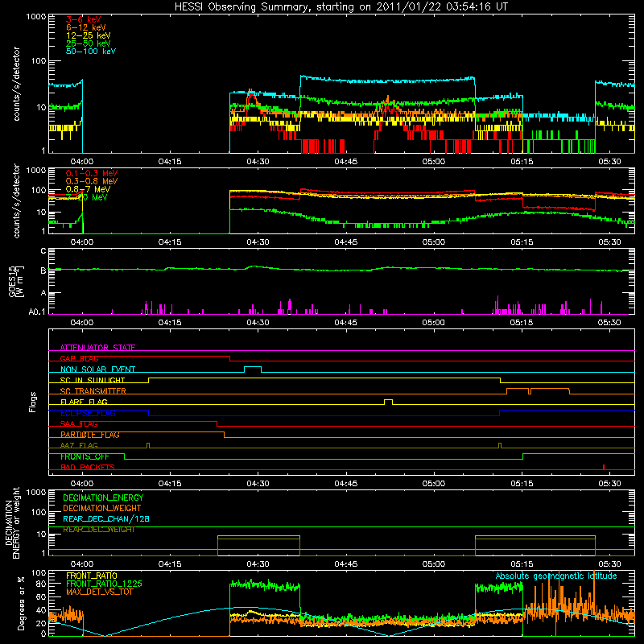
Task: Click the NON_SOLAR_EVENT pulse near 04:29
Action: click(x=253, y=369)
